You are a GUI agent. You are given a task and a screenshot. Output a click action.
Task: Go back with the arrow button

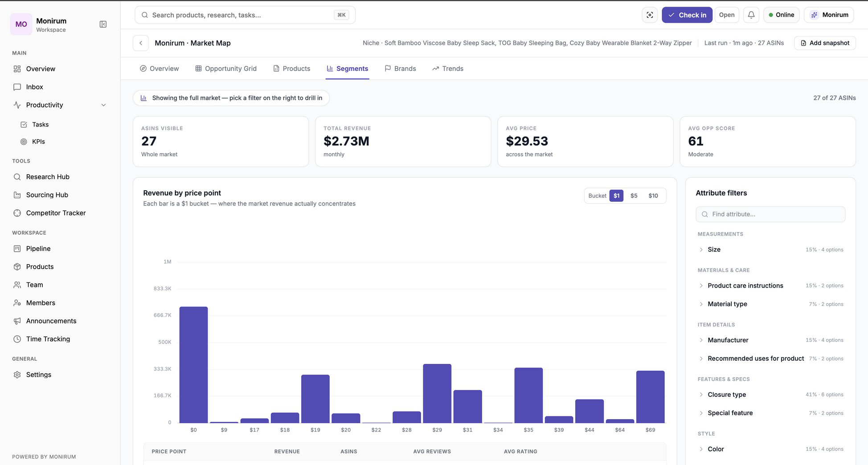(141, 43)
